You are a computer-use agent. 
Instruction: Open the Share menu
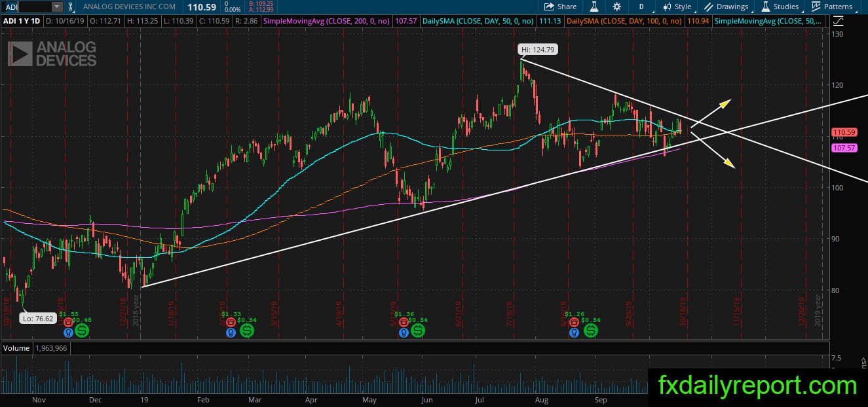560,7
